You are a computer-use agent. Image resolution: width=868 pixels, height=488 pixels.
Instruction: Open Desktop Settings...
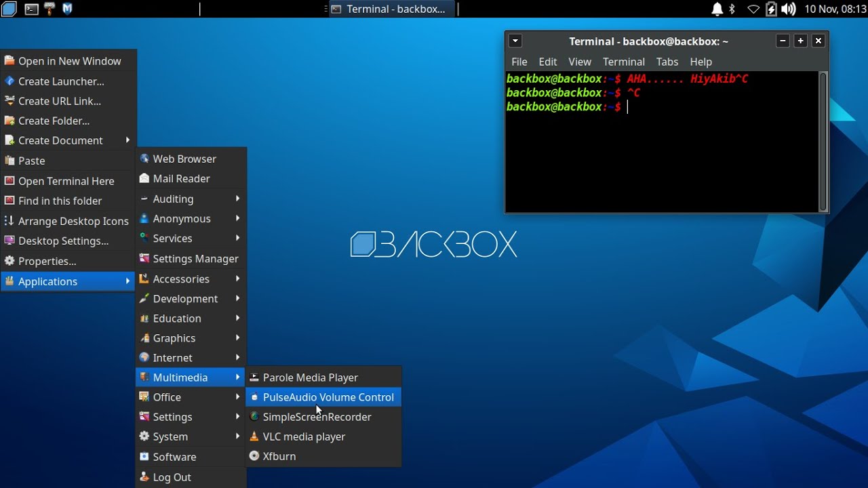pyautogui.click(x=68, y=241)
